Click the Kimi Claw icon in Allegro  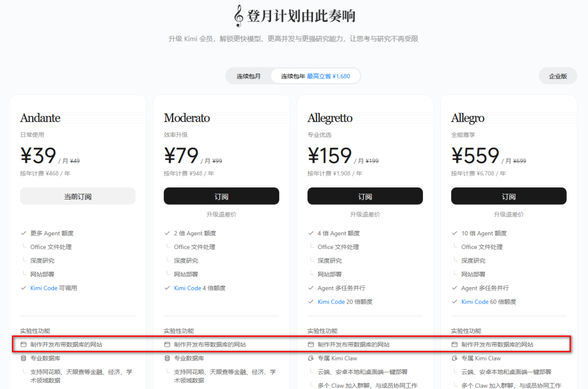(x=455, y=358)
